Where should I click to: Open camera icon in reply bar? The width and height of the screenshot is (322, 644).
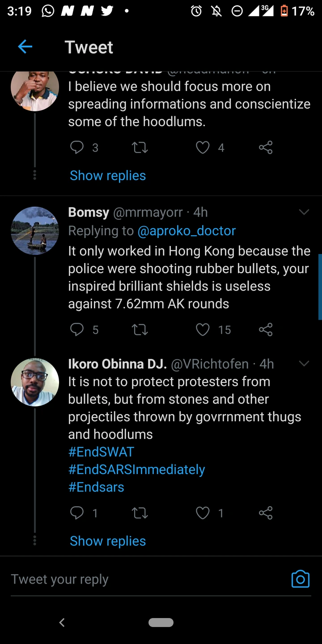[300, 579]
